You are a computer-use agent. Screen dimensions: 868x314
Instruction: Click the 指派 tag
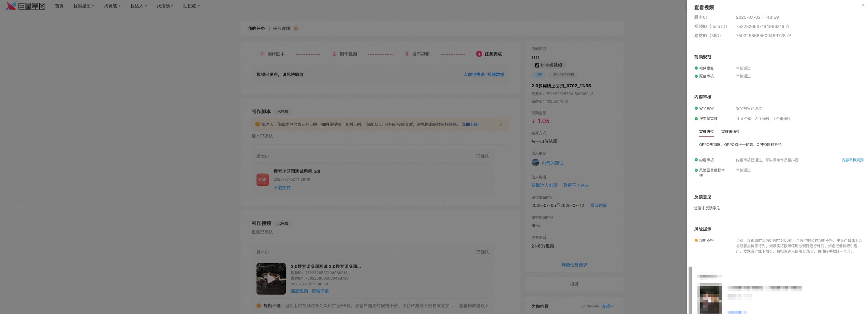pyautogui.click(x=539, y=75)
